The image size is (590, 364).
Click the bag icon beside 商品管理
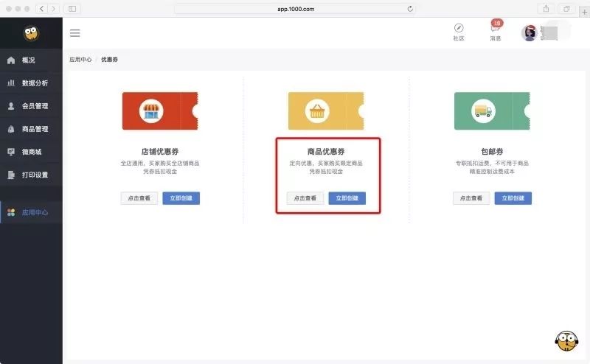pyautogui.click(x=11, y=129)
